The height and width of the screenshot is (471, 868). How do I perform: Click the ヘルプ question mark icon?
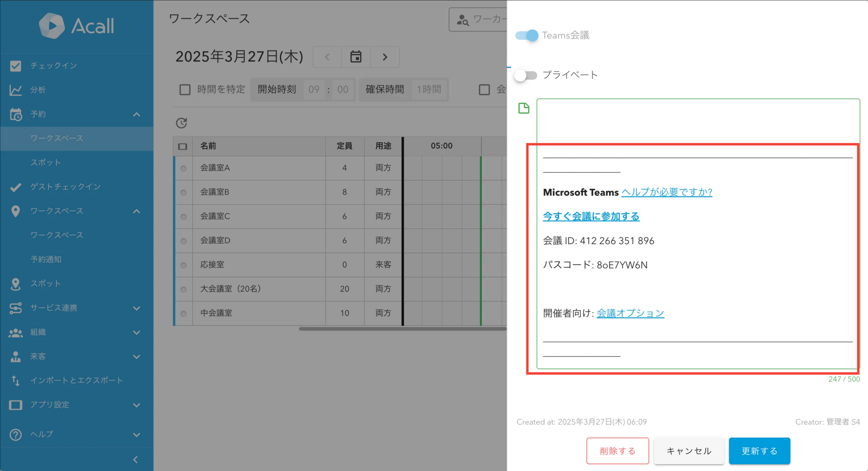(15, 435)
